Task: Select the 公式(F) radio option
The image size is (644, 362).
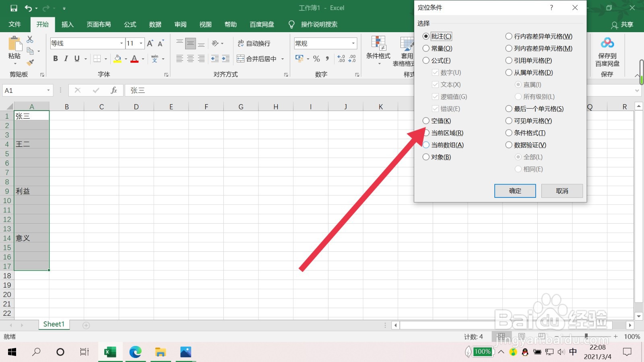Action: click(426, 60)
